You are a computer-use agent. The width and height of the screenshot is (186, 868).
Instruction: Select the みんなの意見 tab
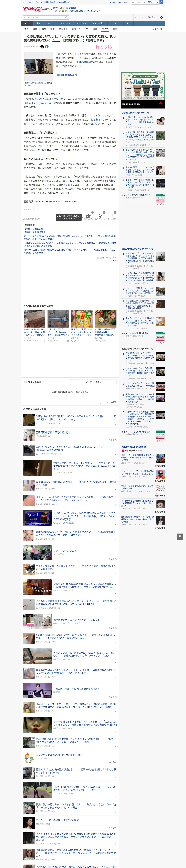point(98,24)
